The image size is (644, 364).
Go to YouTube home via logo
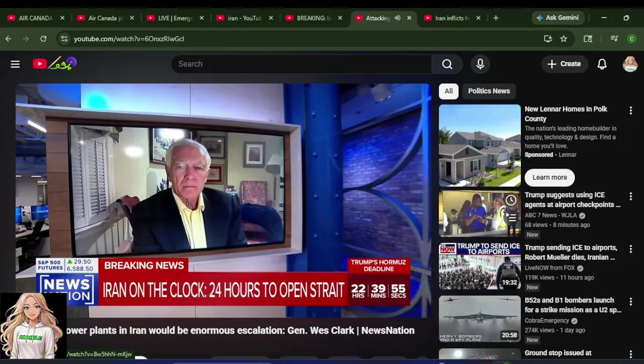pyautogui.click(x=55, y=64)
